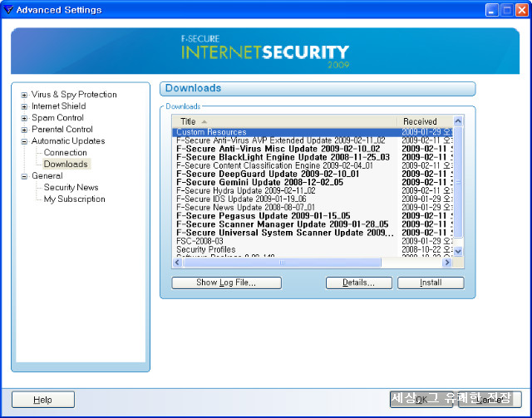Click the Cancel button
532x418 pixels.
[x=490, y=400]
